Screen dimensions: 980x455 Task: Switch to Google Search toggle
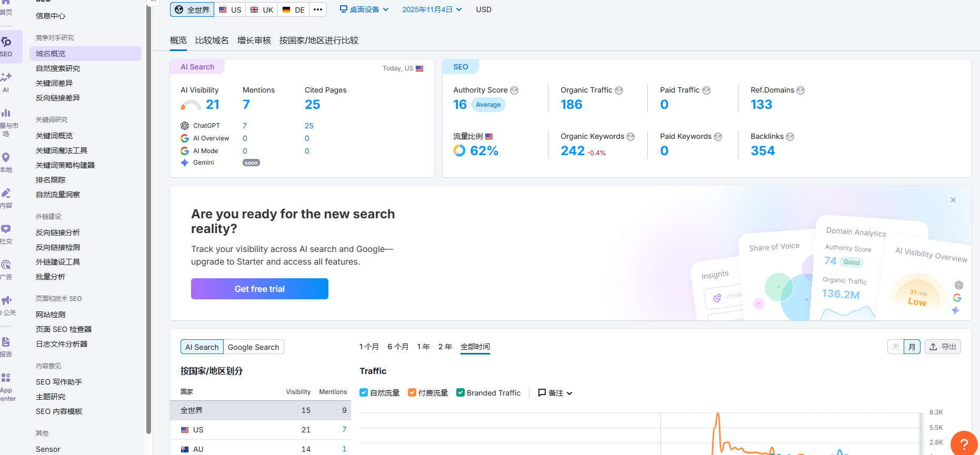click(254, 347)
